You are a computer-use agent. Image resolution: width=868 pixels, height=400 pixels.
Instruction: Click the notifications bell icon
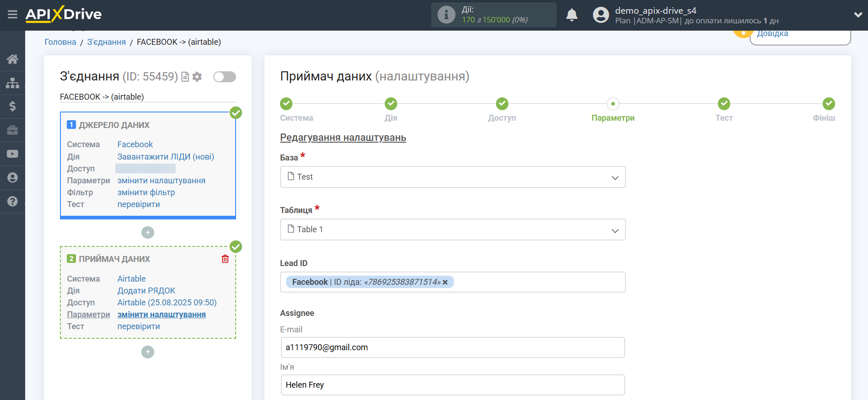point(571,15)
